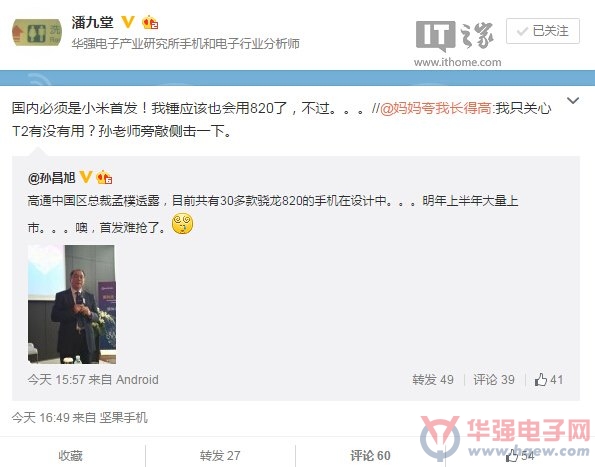The height and width of the screenshot is (467, 595).
Task: Open 潘九堂 profile avatar
Action: click(37, 33)
